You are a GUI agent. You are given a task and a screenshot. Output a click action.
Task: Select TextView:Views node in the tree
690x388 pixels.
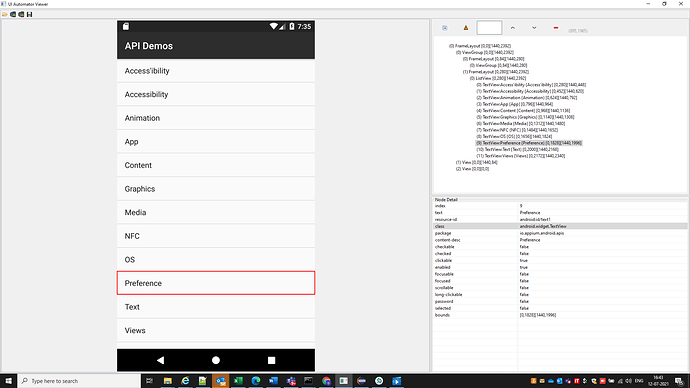click(521, 156)
